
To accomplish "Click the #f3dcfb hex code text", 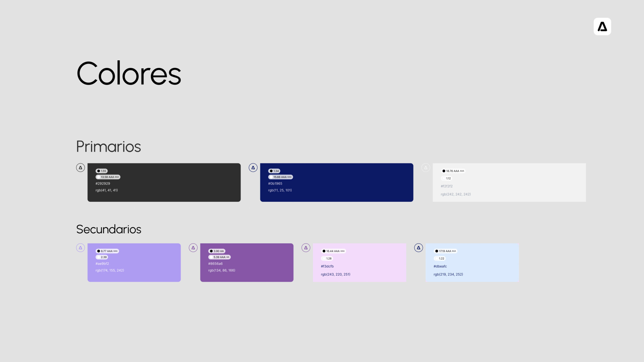I will click(327, 266).
